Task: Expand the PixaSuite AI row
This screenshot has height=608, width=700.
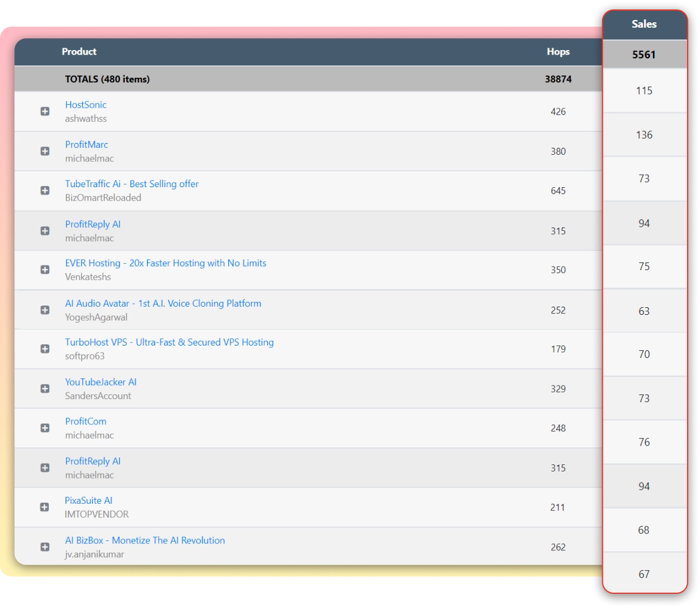Action: 45,507
